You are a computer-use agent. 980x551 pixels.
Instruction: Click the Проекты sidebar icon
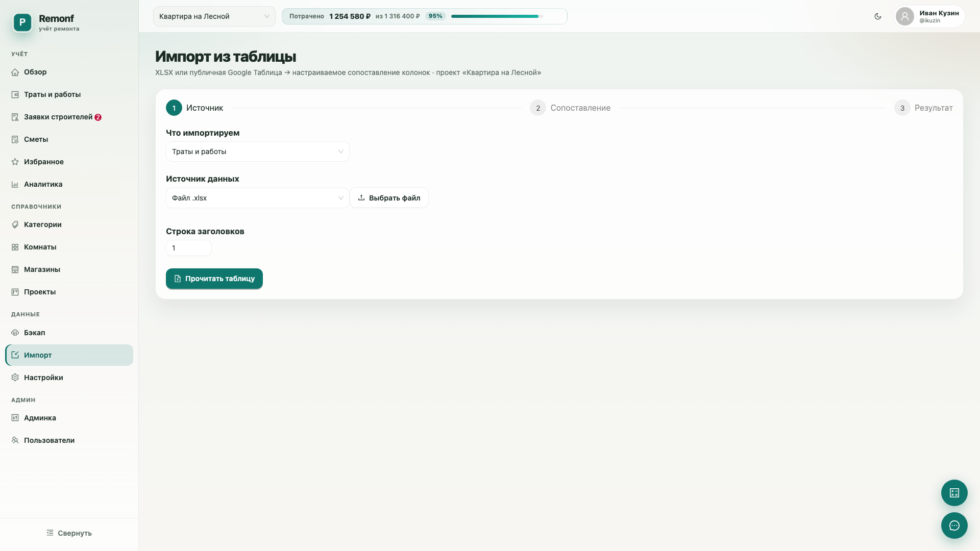15,292
